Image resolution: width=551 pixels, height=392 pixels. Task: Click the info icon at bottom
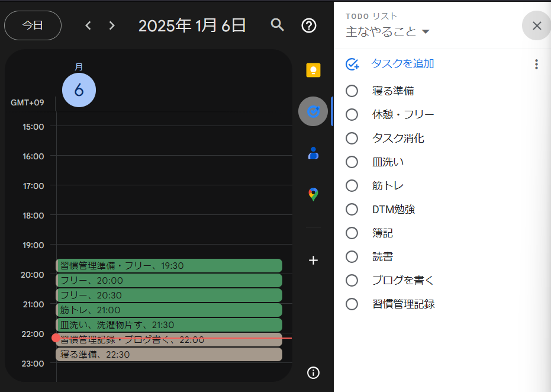point(313,372)
